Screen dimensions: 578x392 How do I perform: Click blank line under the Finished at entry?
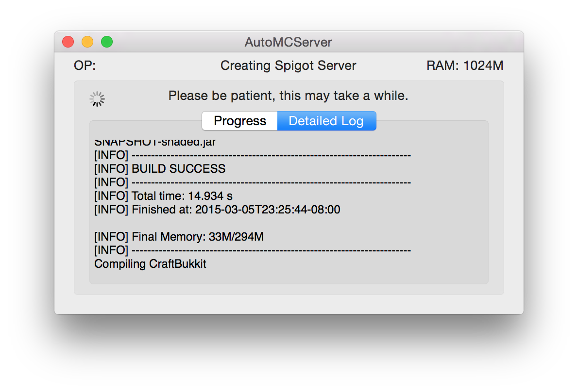(x=194, y=223)
